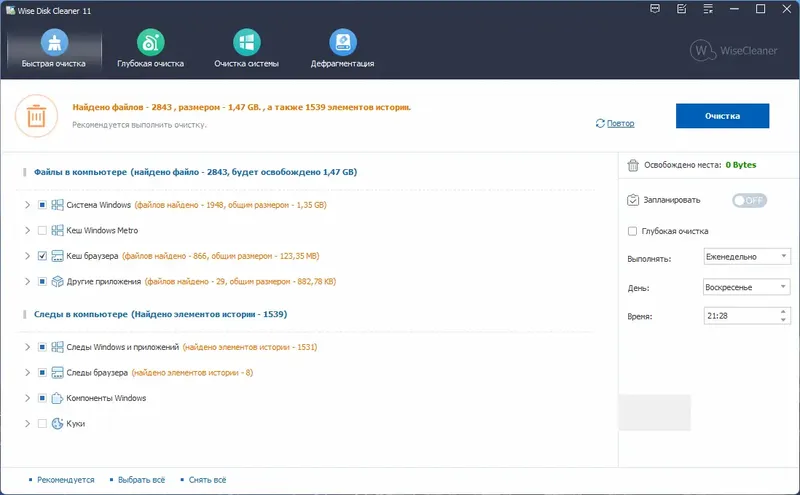800x495 pixels.
Task: Click the Выбрать всё link
Action: 141,480
